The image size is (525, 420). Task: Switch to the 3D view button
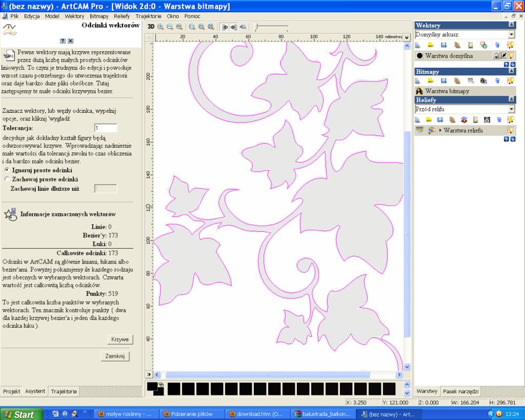151,27
